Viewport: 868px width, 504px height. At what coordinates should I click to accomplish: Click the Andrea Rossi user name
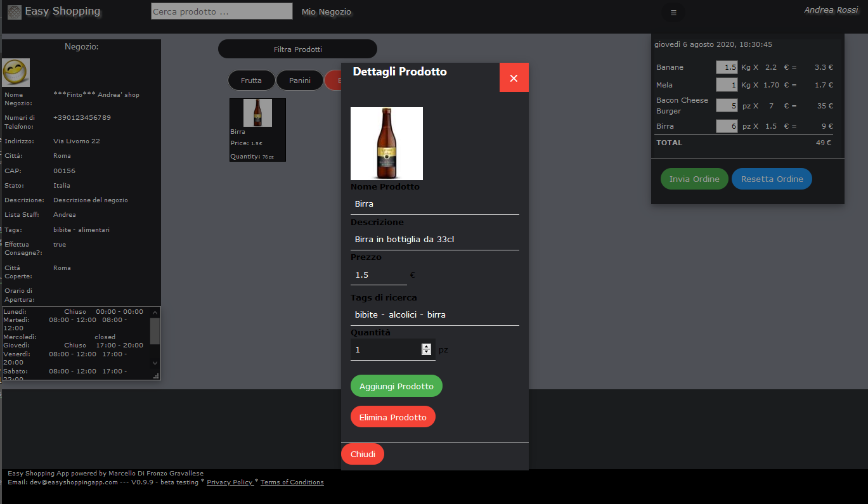(x=831, y=10)
